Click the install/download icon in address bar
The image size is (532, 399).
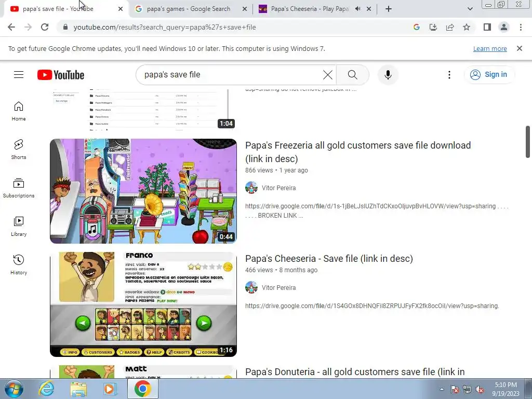[433, 27]
